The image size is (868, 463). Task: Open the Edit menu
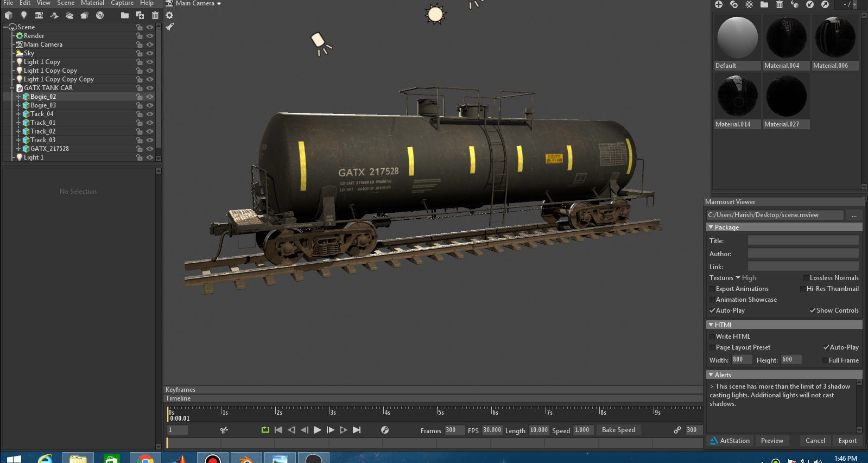pos(25,3)
